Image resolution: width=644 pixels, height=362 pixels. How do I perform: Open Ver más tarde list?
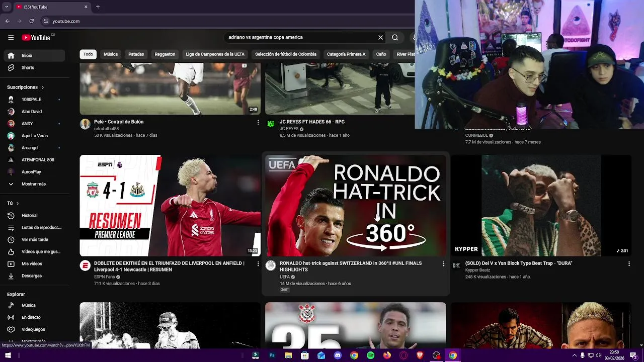point(35,239)
